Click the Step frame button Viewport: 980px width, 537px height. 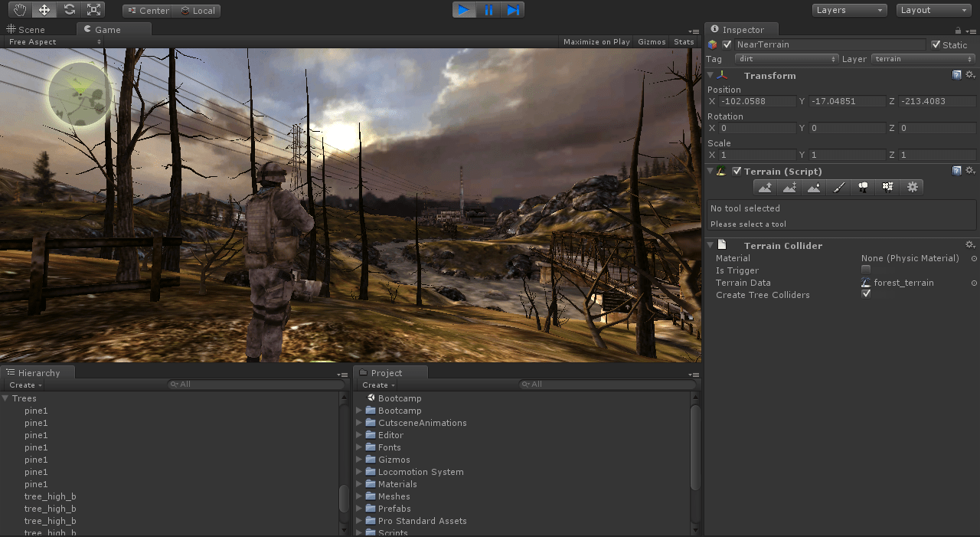tap(513, 10)
